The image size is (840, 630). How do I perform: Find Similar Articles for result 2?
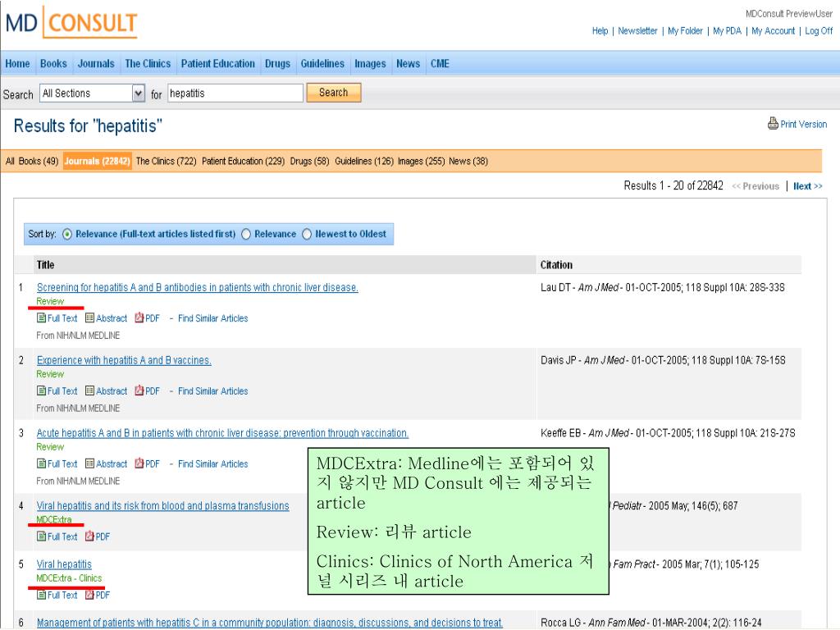212,391
